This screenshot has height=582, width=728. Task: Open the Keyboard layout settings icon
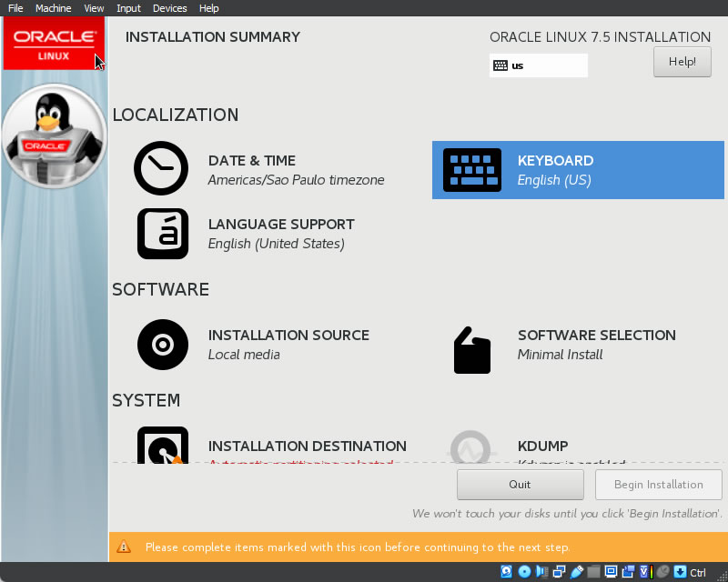click(x=472, y=170)
